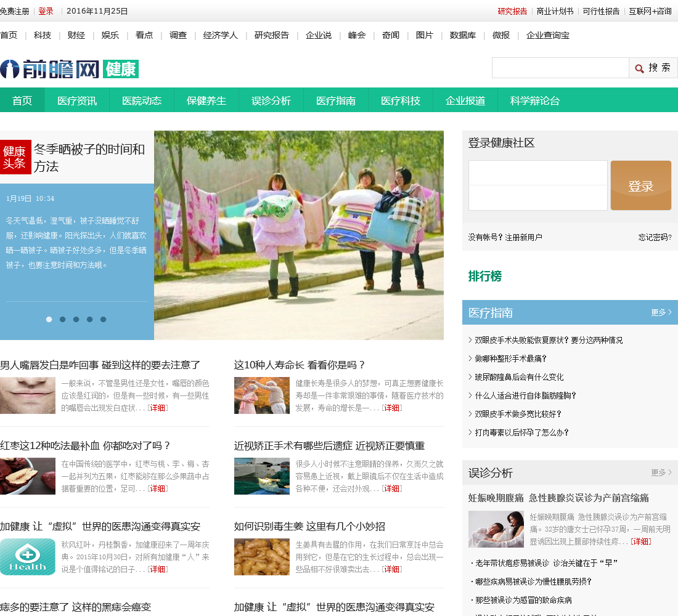This screenshot has width=678, height=616.
Task: Open article 什么人适合进行自体脂肪隆胸
Action: (x=525, y=395)
